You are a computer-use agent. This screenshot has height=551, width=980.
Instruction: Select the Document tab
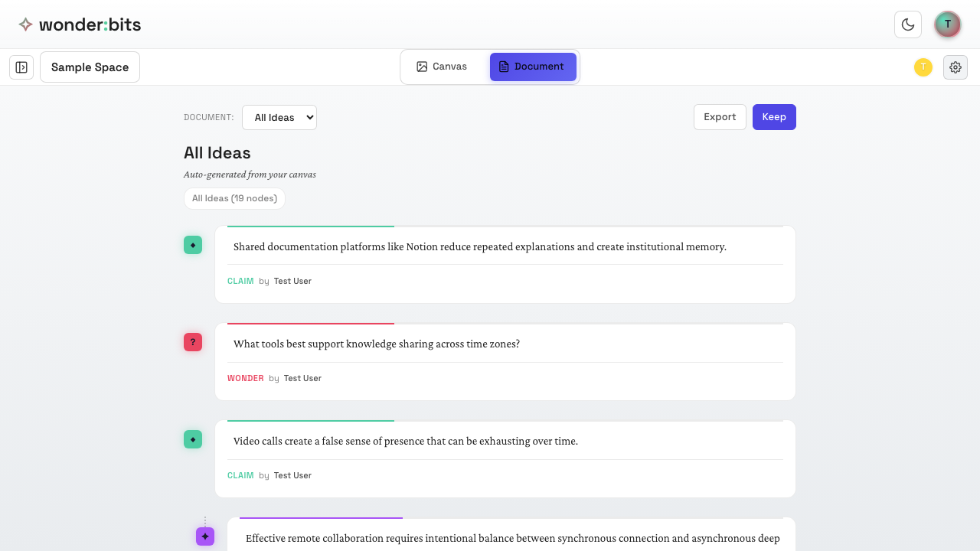pyautogui.click(x=533, y=67)
